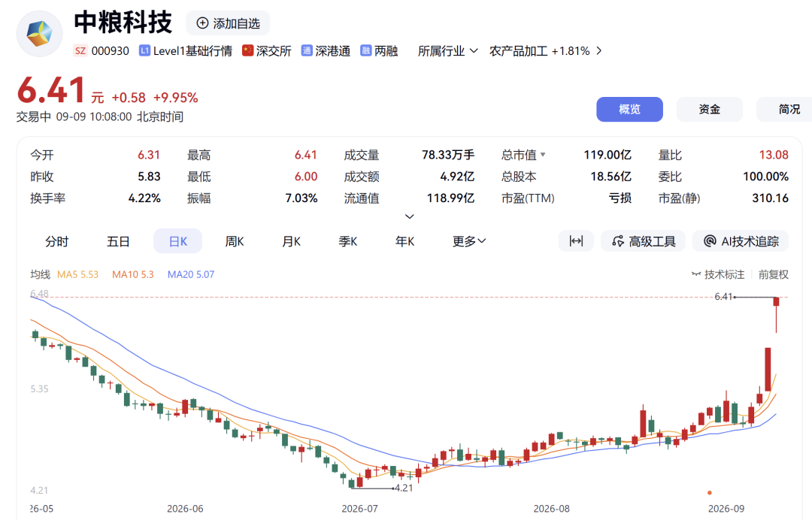The width and height of the screenshot is (812, 520).
Task: Click the 深港通 badge icon
Action: [x=307, y=50]
